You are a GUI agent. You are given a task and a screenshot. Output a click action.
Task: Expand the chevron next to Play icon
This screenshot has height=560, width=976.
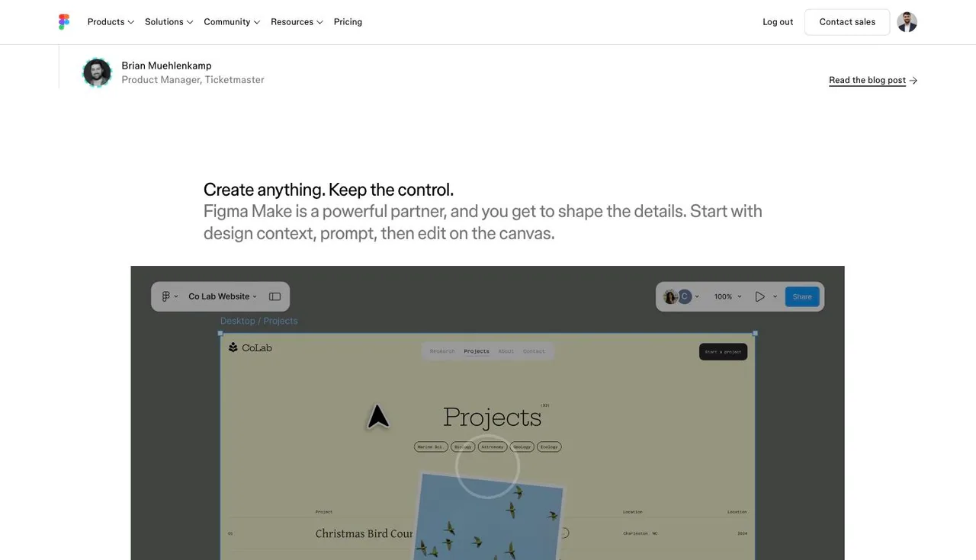pyautogui.click(x=775, y=296)
